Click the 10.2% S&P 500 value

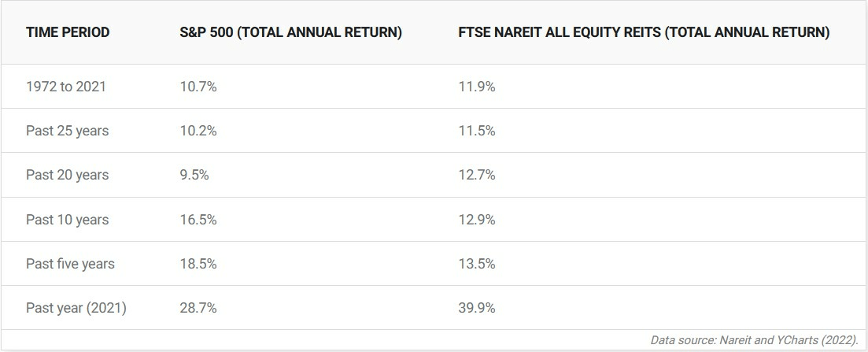click(x=198, y=131)
